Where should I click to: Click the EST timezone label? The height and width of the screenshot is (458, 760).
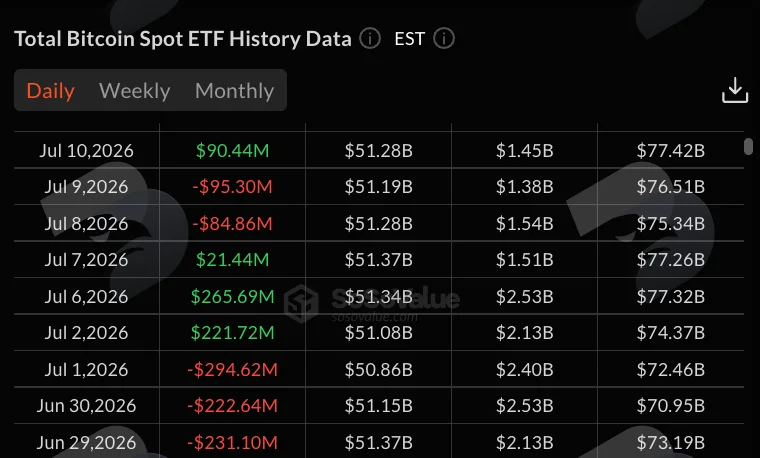[x=410, y=39]
